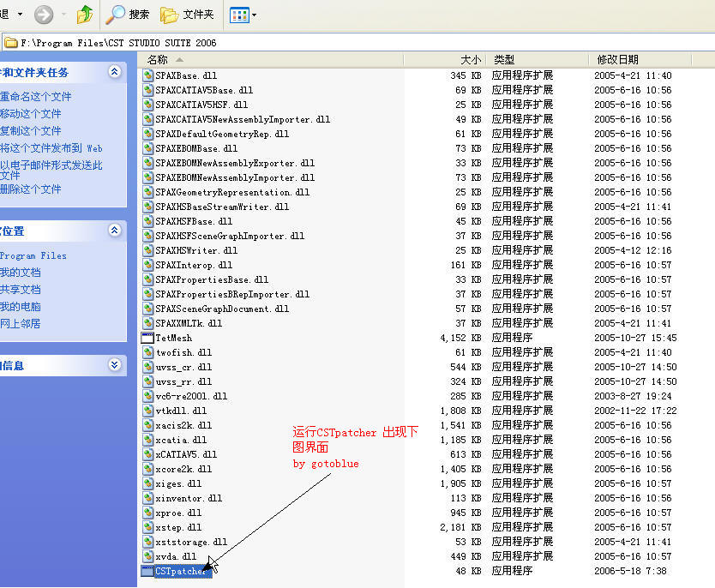The width and height of the screenshot is (715, 588).
Task: Select file name xinventor.dll
Action: pos(189,498)
